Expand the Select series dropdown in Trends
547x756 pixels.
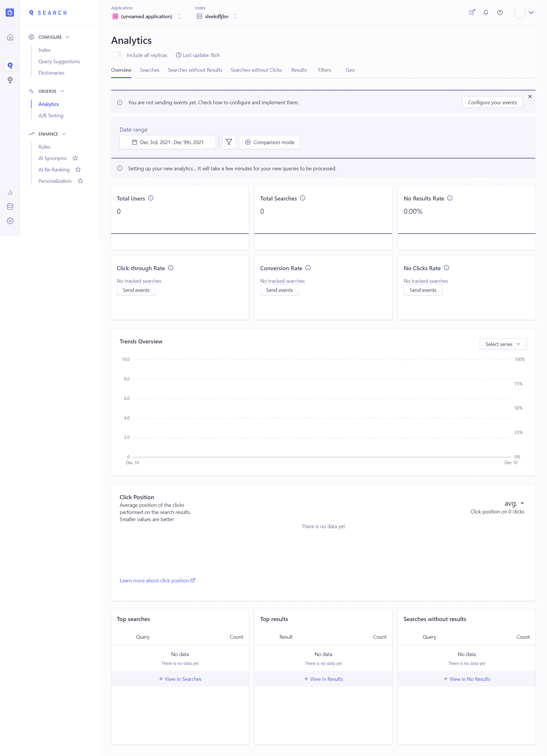(502, 345)
